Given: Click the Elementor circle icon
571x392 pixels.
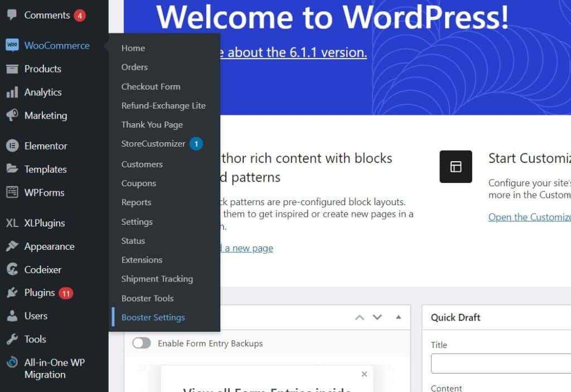Looking at the screenshot, I should (x=12, y=146).
